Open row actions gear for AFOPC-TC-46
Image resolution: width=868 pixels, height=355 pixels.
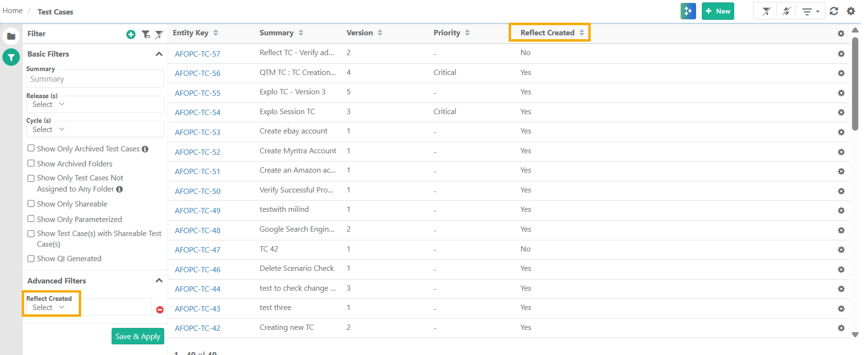tap(841, 269)
